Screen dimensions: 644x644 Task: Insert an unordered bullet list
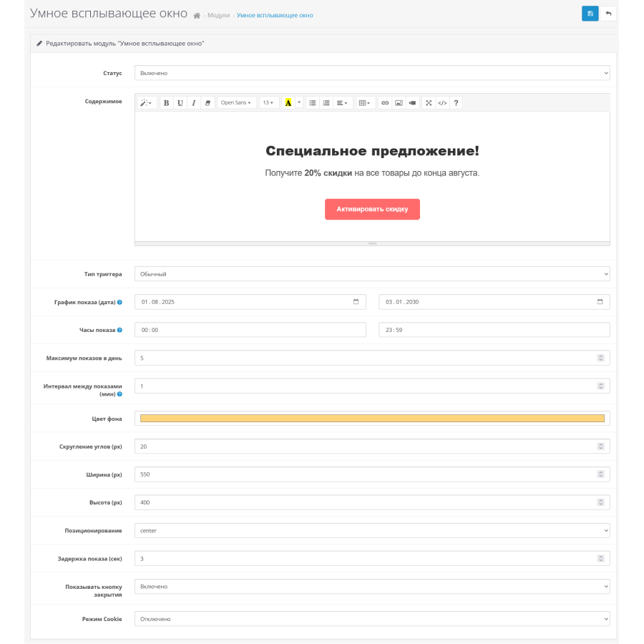click(x=313, y=102)
